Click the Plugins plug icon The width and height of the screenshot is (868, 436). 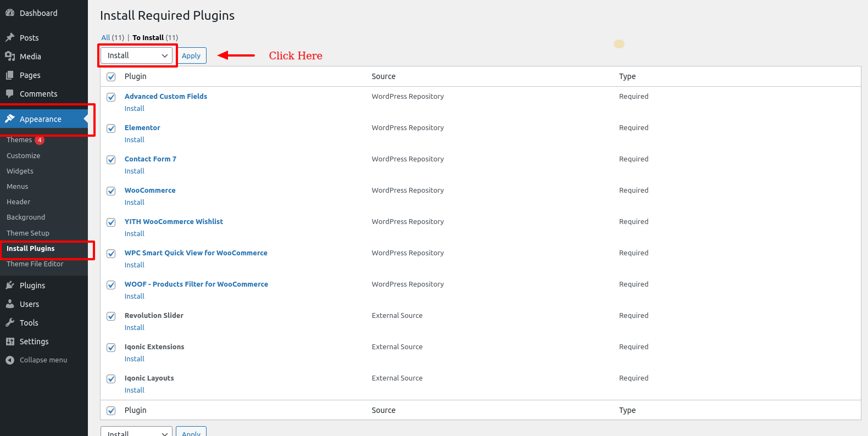pos(10,285)
